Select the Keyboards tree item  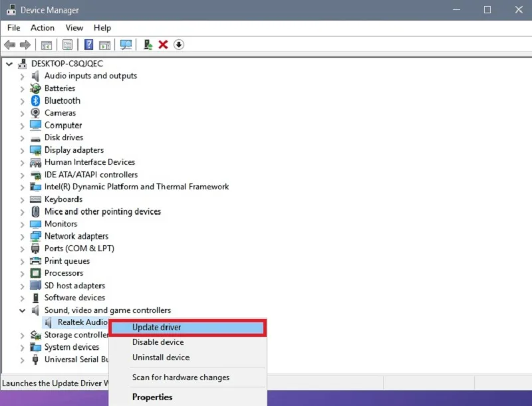(x=63, y=199)
